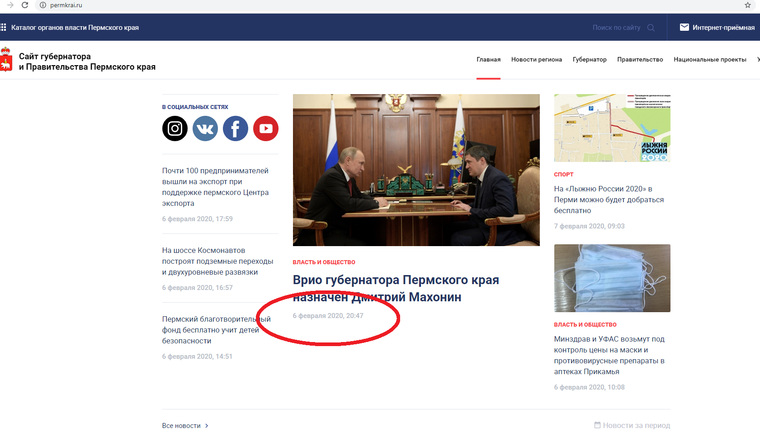Open the news about 100 предпринимателей export
Image resolution: width=760 pixels, height=442 pixels.
[x=215, y=187]
